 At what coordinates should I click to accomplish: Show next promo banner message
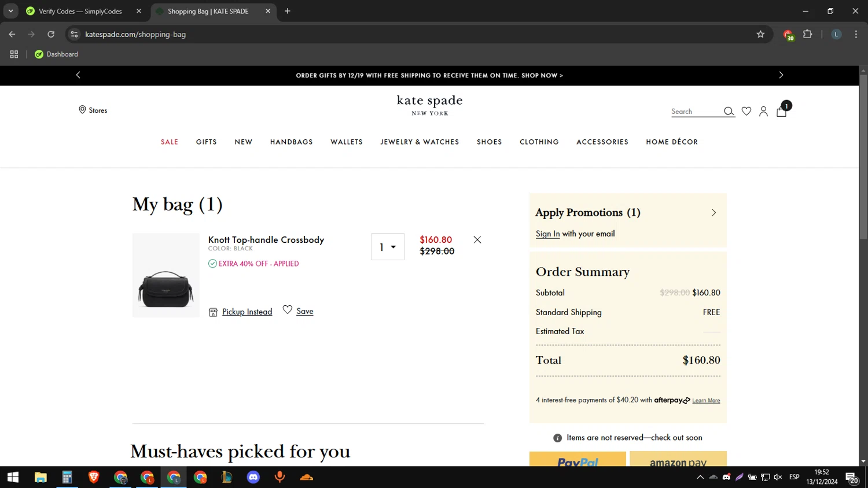point(781,75)
